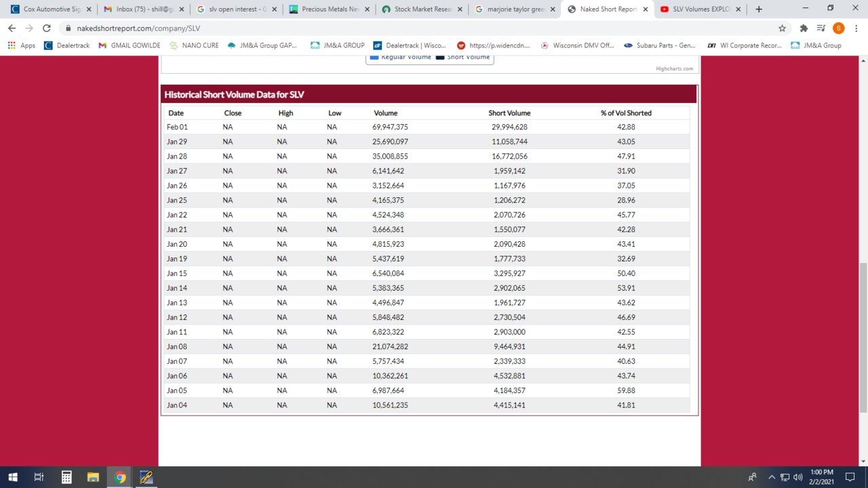Close the Gmail Inbox tab
The image size is (868, 488).
tap(182, 9)
